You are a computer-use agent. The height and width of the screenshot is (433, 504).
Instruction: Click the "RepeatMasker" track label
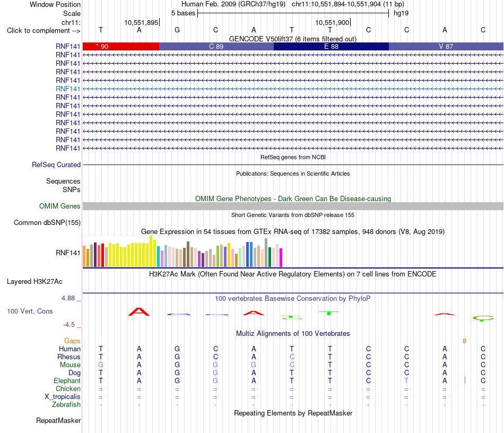pyautogui.click(x=58, y=420)
